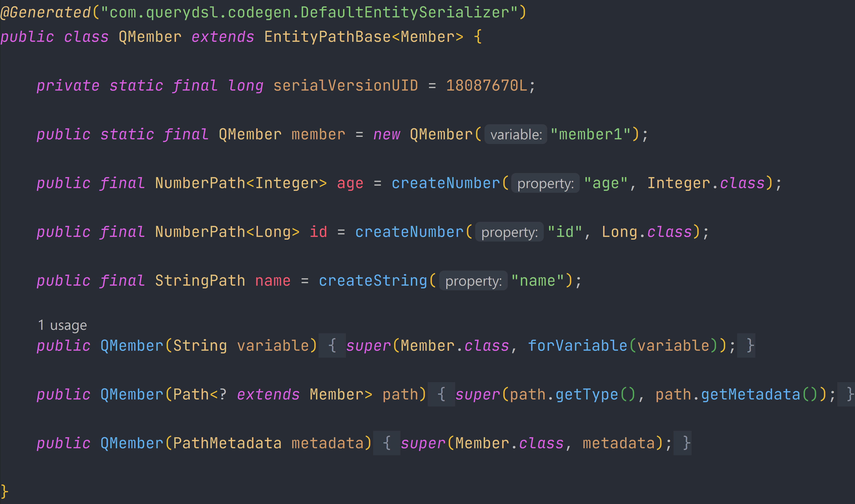Click the getType method call
Image resolution: width=855 pixels, height=504 pixels.
[x=587, y=395]
